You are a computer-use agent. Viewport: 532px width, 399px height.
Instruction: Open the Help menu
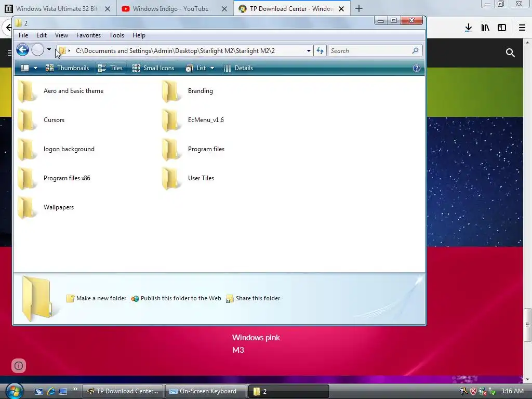click(x=139, y=35)
